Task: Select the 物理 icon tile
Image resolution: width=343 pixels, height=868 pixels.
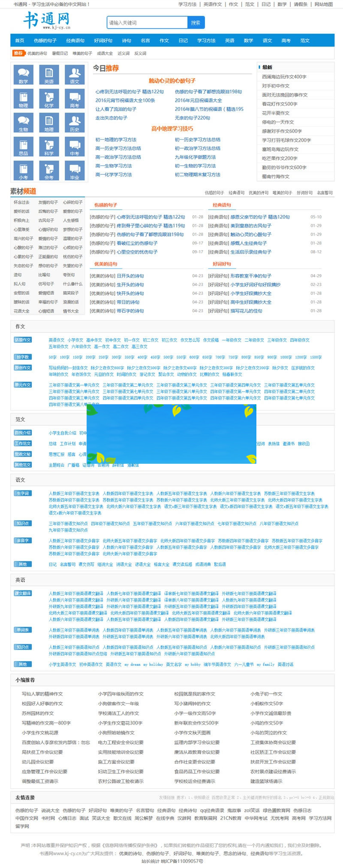Action: (23, 99)
